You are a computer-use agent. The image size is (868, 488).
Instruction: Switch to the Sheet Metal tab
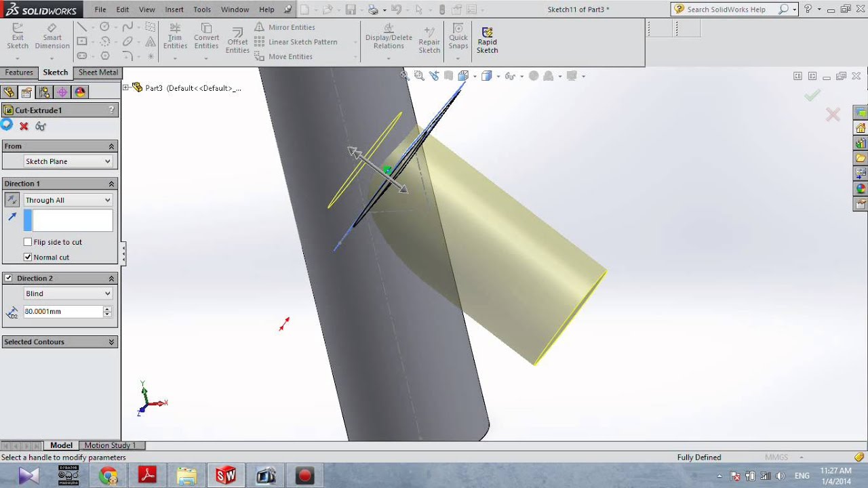98,73
